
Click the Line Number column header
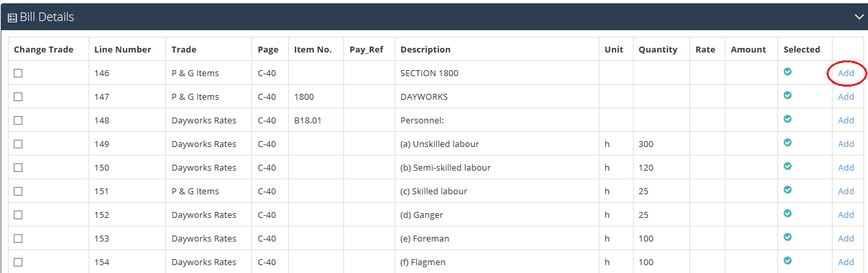coord(123,49)
